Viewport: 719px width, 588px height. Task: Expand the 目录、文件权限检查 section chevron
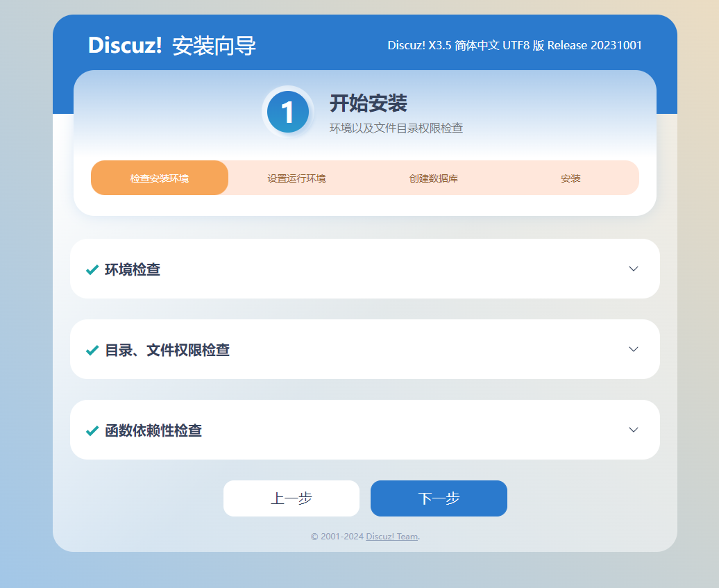point(633,349)
